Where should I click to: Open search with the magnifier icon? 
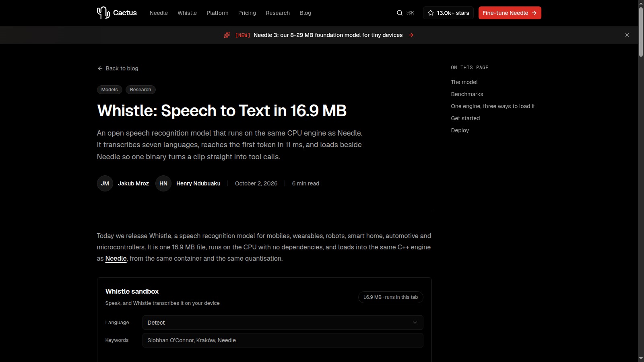(x=400, y=13)
